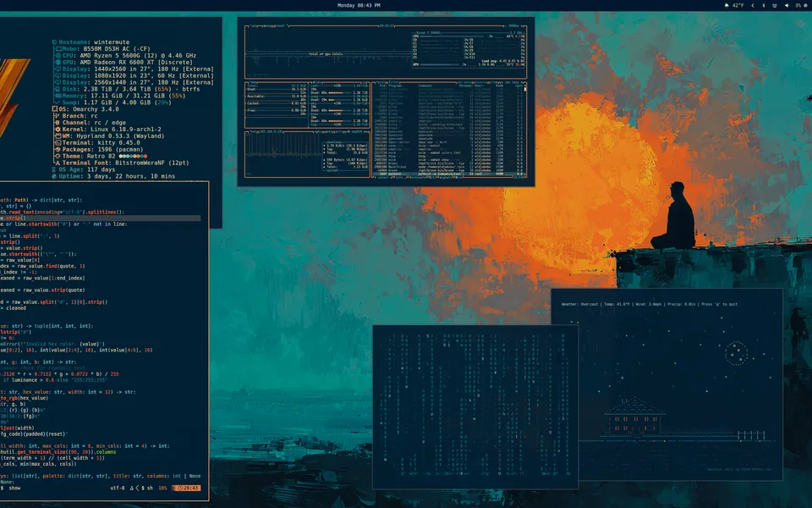Click kill at the btop bottom bar
The height and width of the screenshot is (508, 812).
pyautogui.click(x=432, y=177)
